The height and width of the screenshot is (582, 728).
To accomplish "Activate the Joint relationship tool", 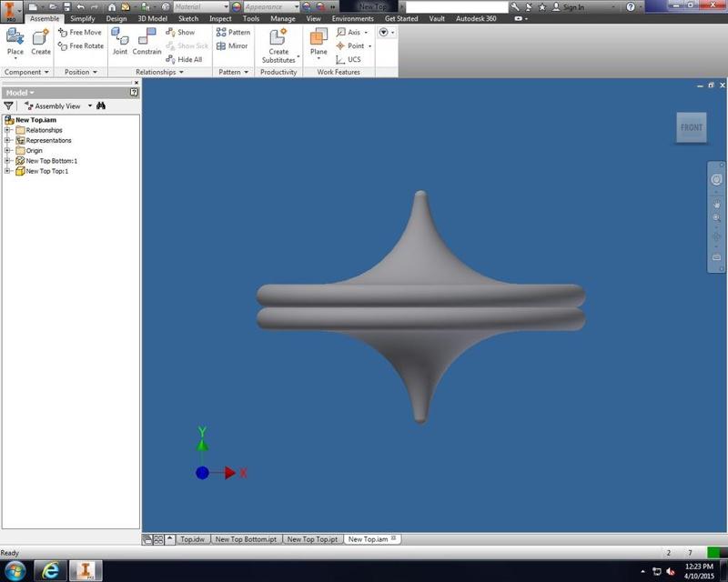I will 120,42.
